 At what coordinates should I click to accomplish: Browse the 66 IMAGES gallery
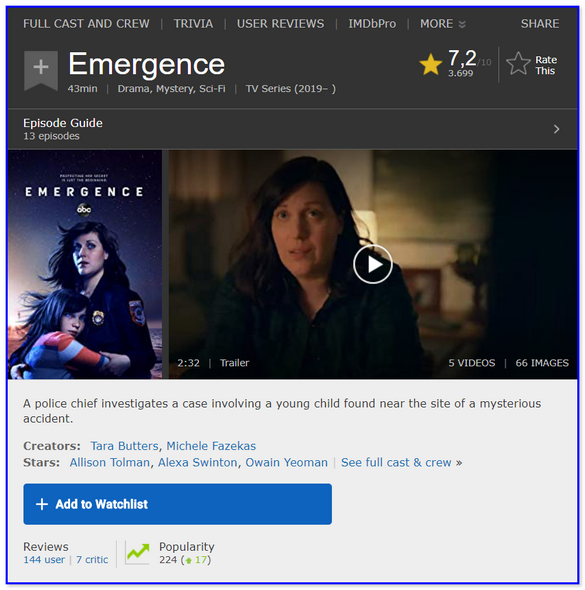click(542, 363)
